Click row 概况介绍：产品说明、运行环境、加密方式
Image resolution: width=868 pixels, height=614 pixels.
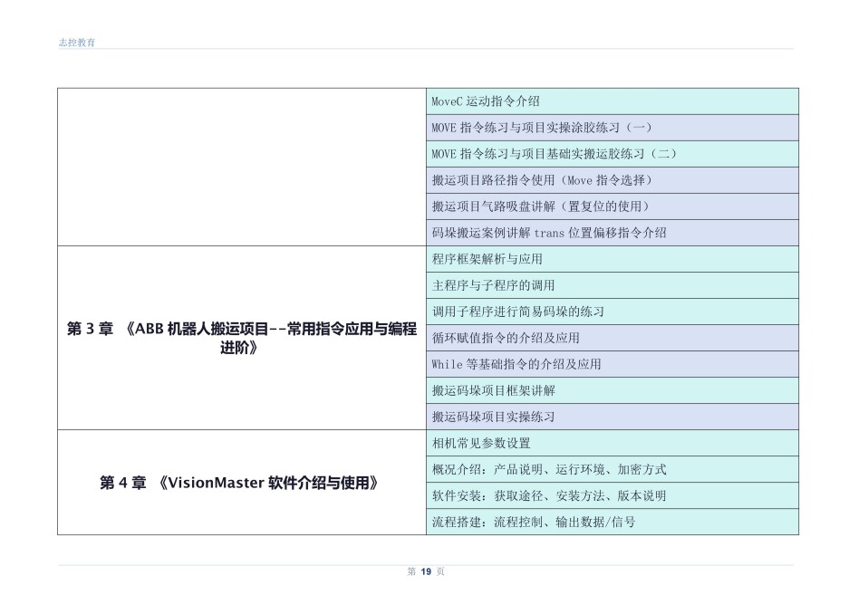coord(612,469)
